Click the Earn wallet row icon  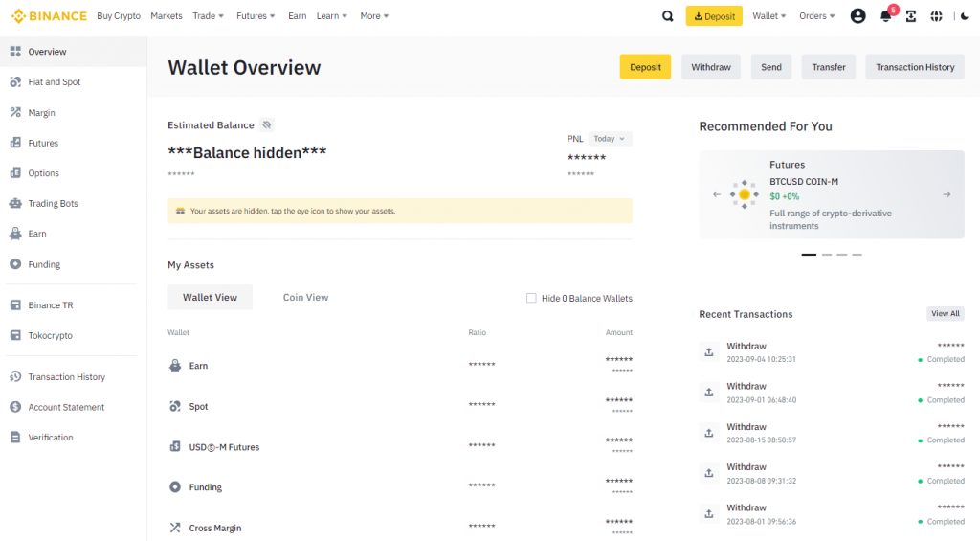[x=175, y=366]
